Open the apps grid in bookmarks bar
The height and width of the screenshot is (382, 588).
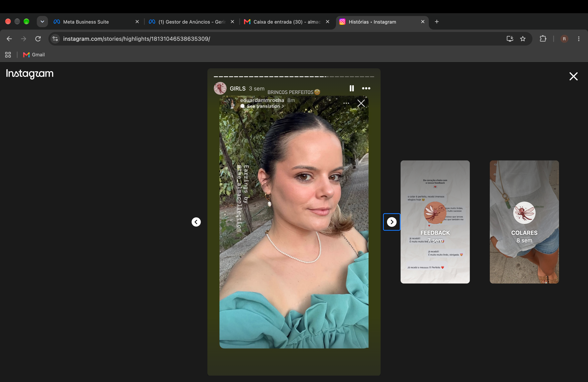click(8, 55)
